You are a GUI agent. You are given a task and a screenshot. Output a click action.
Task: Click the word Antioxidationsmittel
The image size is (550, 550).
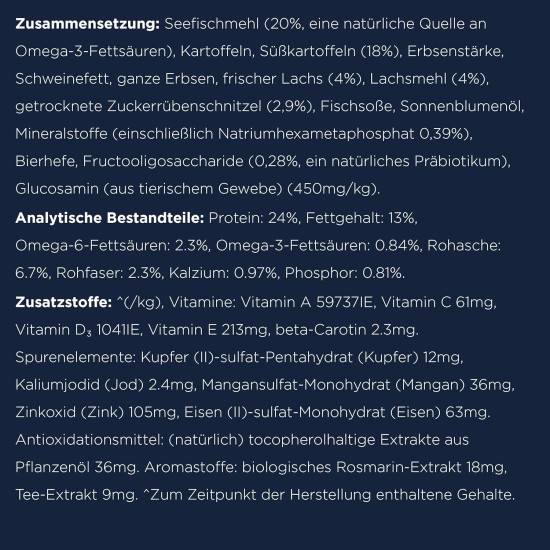(x=89, y=440)
